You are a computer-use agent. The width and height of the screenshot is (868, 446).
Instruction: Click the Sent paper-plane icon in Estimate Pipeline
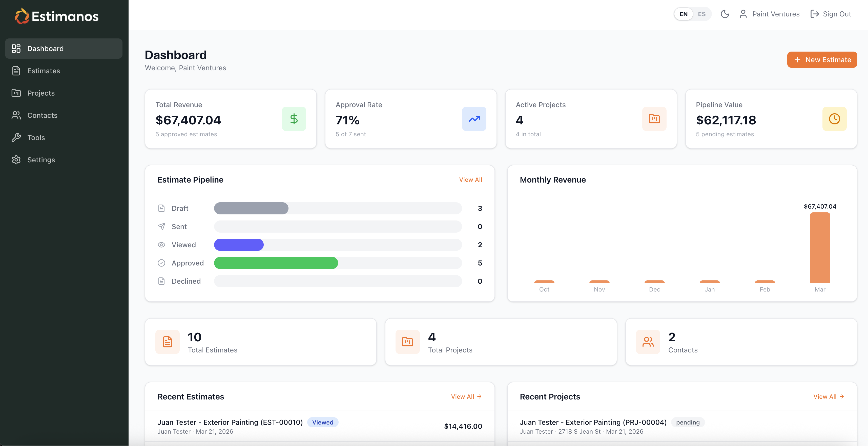point(161,227)
